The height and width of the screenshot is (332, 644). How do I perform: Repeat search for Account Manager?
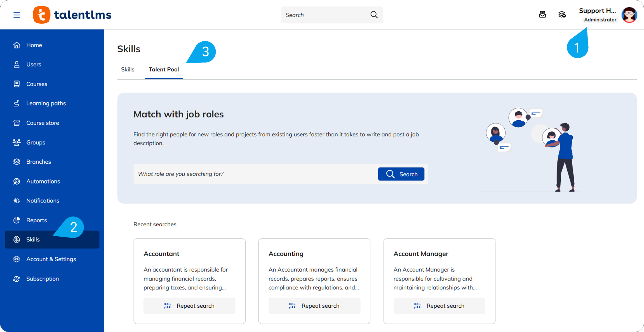(x=439, y=306)
